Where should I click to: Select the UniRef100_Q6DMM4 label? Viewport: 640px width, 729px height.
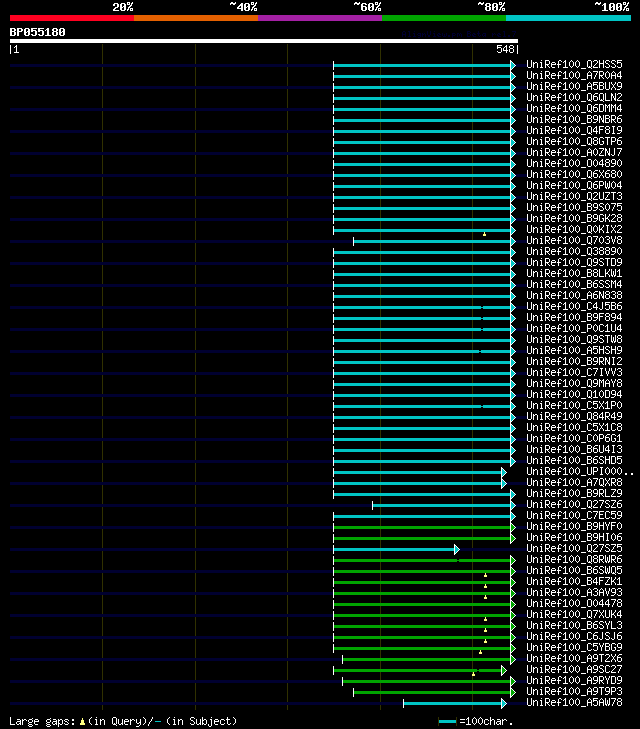574,108
